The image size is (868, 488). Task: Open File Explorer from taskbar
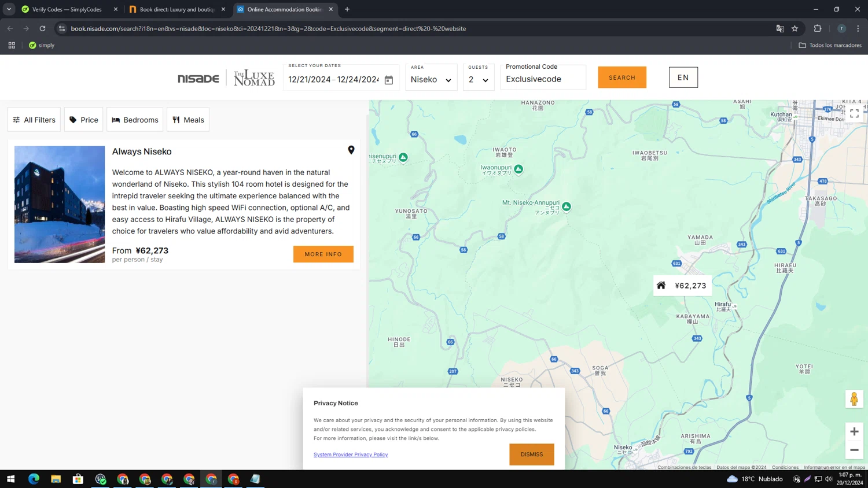(x=56, y=479)
